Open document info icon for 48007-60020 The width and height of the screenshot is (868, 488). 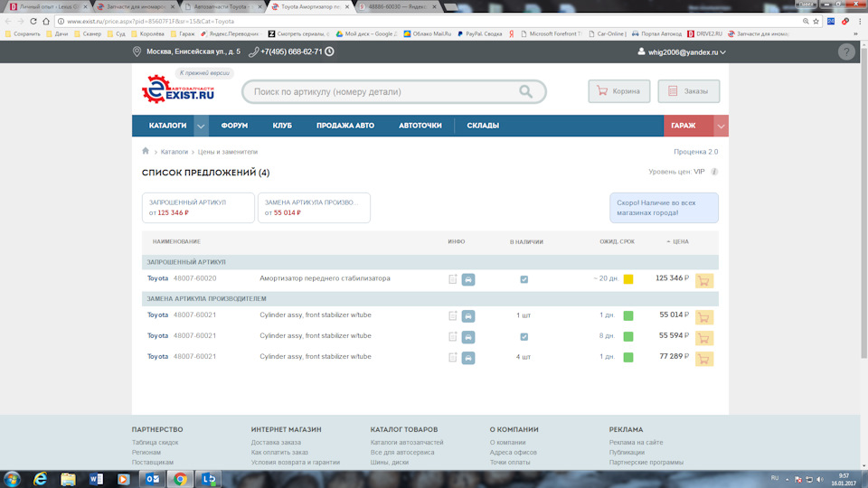point(453,279)
